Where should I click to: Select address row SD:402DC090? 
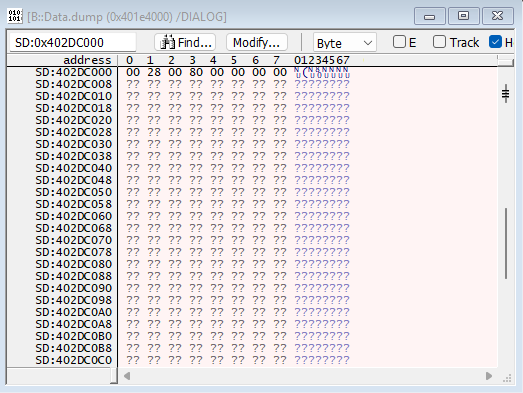tap(74, 288)
